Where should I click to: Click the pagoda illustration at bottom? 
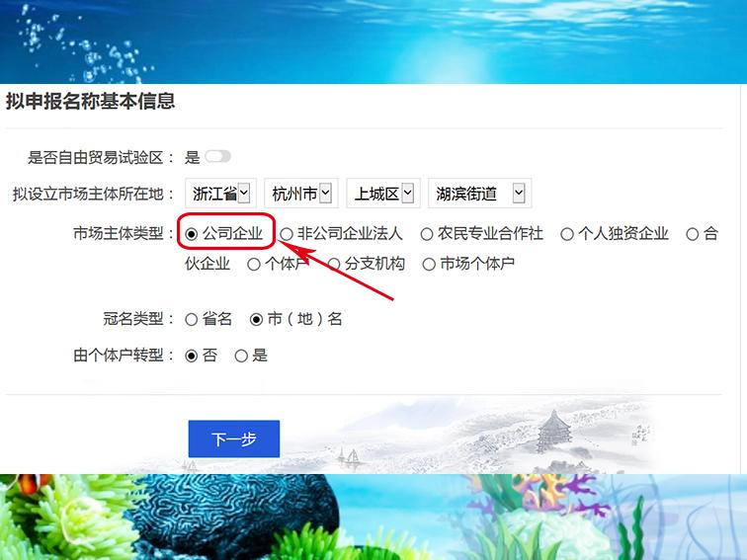pyautogui.click(x=553, y=432)
